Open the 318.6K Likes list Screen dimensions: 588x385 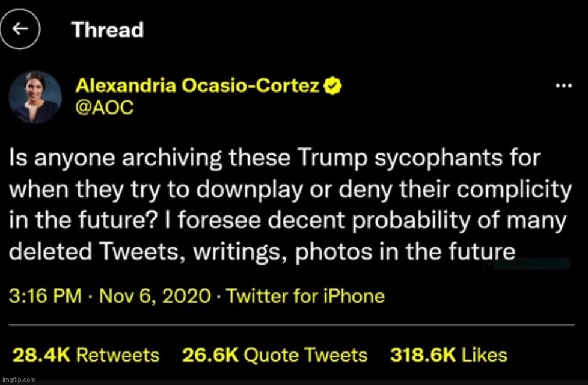(449, 355)
